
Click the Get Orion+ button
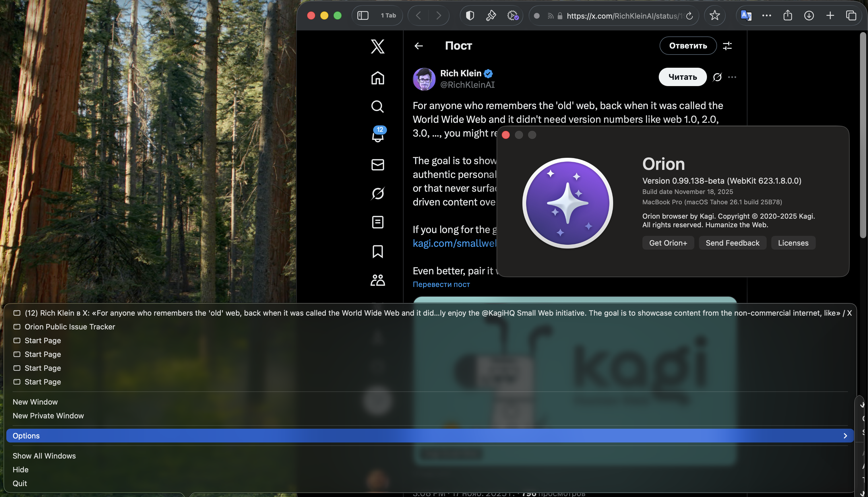click(668, 243)
